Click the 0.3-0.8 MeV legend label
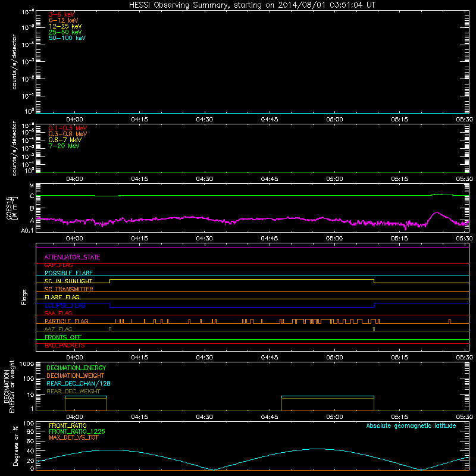Viewport: 476px width, 476px height. (68, 134)
